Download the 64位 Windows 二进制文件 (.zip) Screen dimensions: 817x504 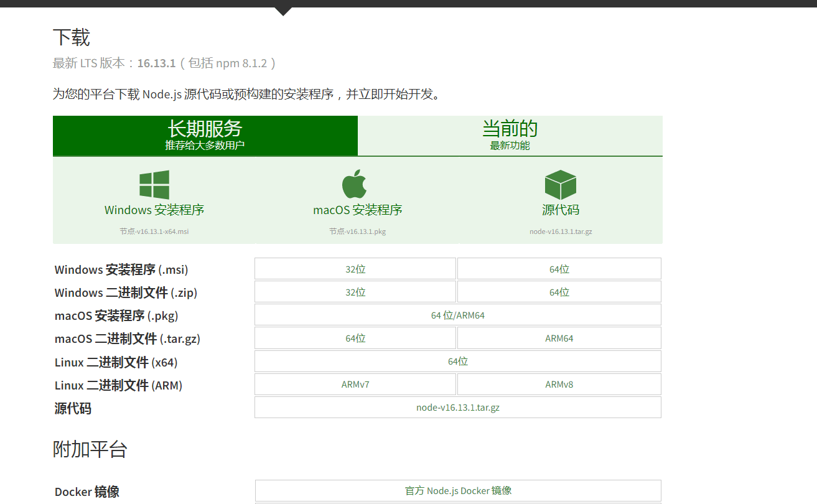[x=559, y=292]
